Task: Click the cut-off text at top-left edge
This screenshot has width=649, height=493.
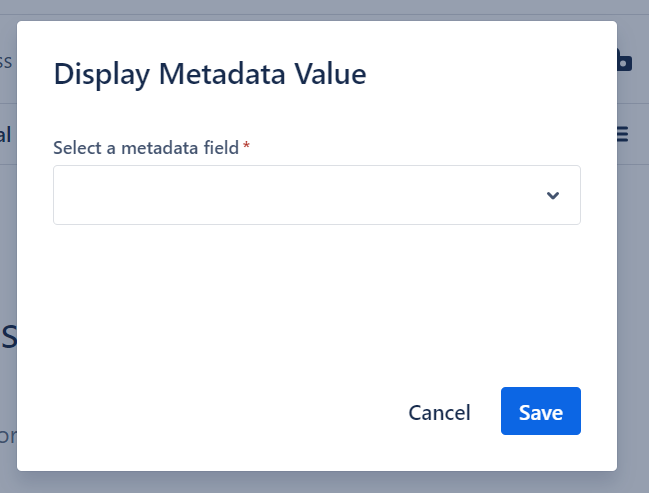Action: point(6,62)
